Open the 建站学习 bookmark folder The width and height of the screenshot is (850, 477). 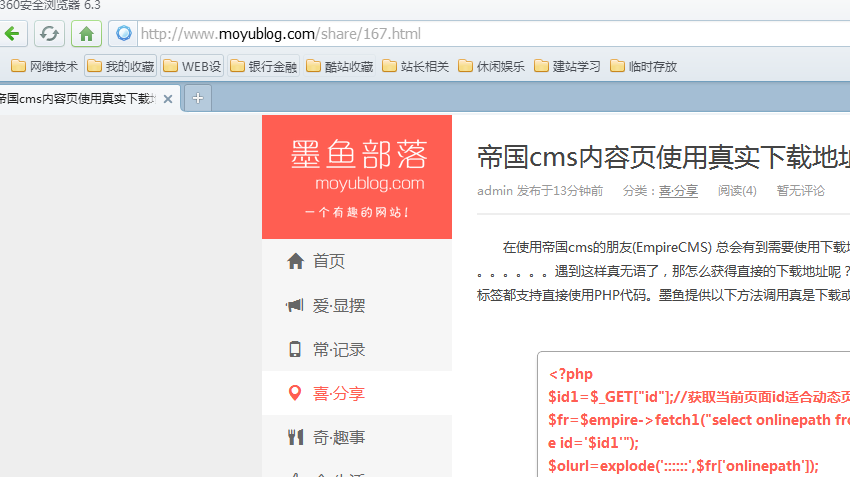click(x=568, y=66)
